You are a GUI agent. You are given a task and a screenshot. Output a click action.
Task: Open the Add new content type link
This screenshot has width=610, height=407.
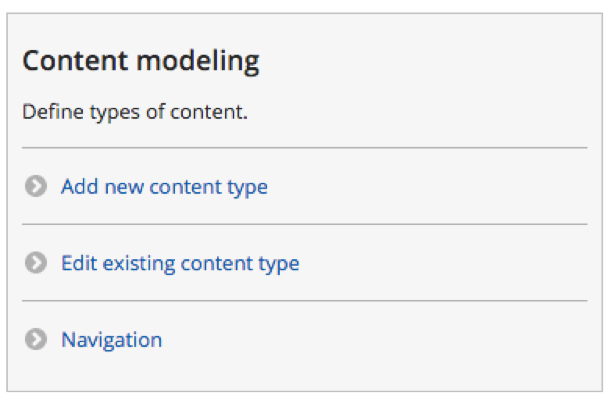point(164,187)
